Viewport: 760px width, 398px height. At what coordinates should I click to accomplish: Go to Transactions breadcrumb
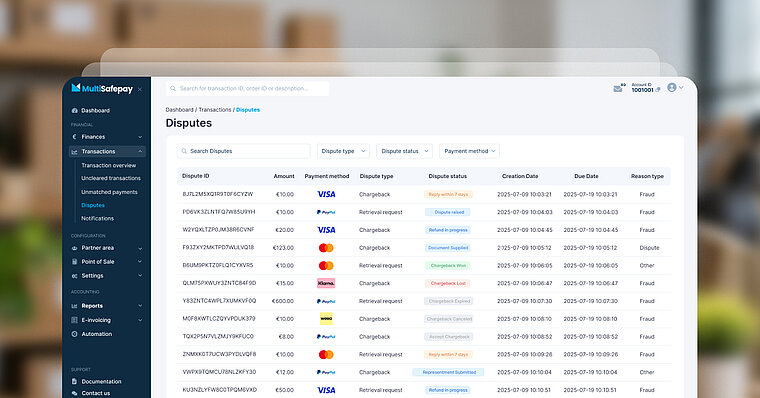(215, 110)
